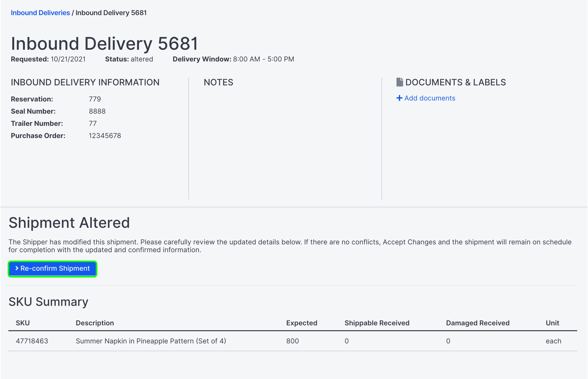This screenshot has height=379, width=588.
Task: Click the SKU Summary section heading
Action: pos(48,301)
